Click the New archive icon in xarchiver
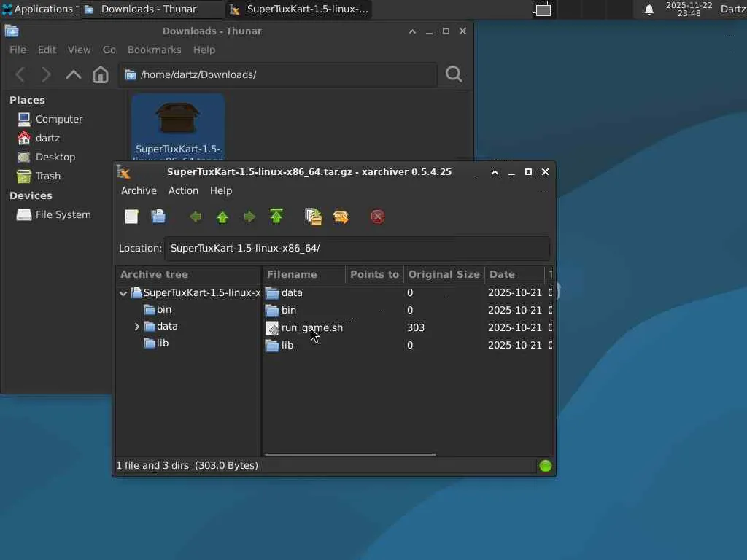747x560 pixels. pyautogui.click(x=131, y=217)
